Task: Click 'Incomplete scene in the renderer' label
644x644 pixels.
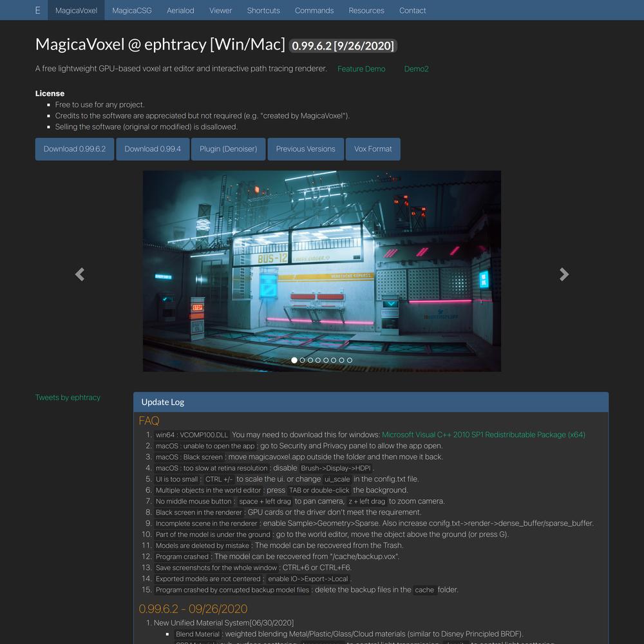Action: (x=207, y=523)
